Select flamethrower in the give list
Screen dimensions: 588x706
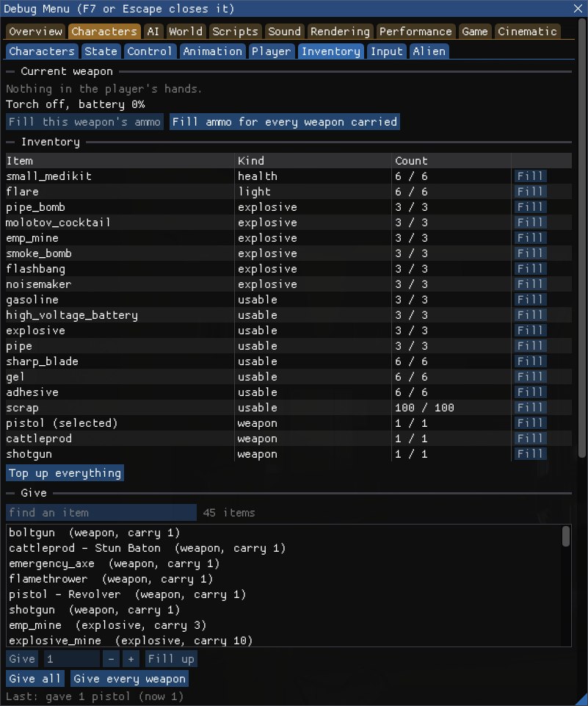tap(286, 579)
